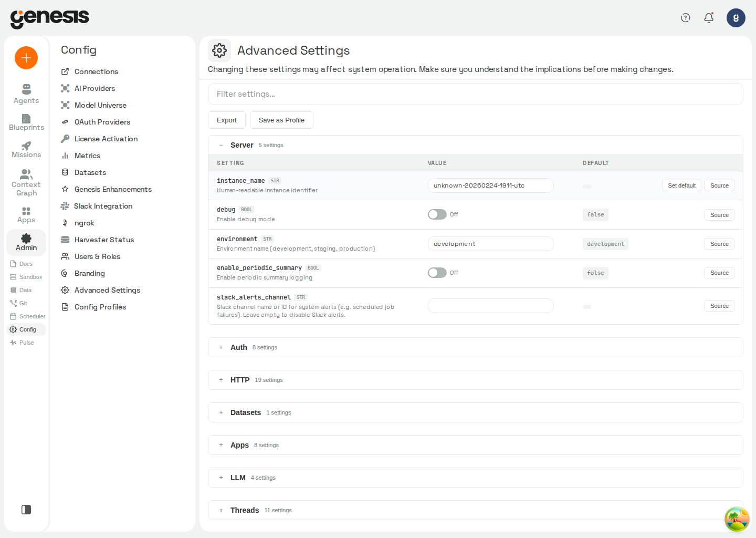Image resolution: width=756 pixels, height=538 pixels.
Task: Open the Blueprints section
Action: click(26, 122)
